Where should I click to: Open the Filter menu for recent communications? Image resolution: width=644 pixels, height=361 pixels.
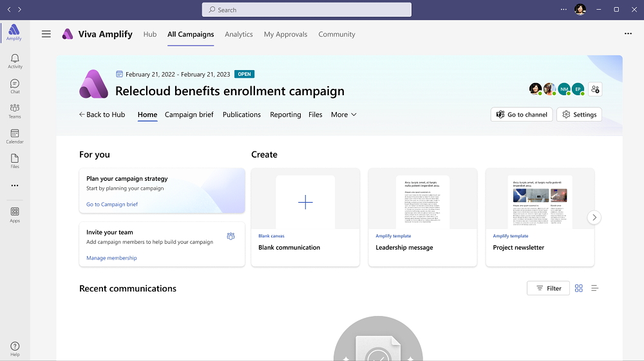[x=548, y=288]
